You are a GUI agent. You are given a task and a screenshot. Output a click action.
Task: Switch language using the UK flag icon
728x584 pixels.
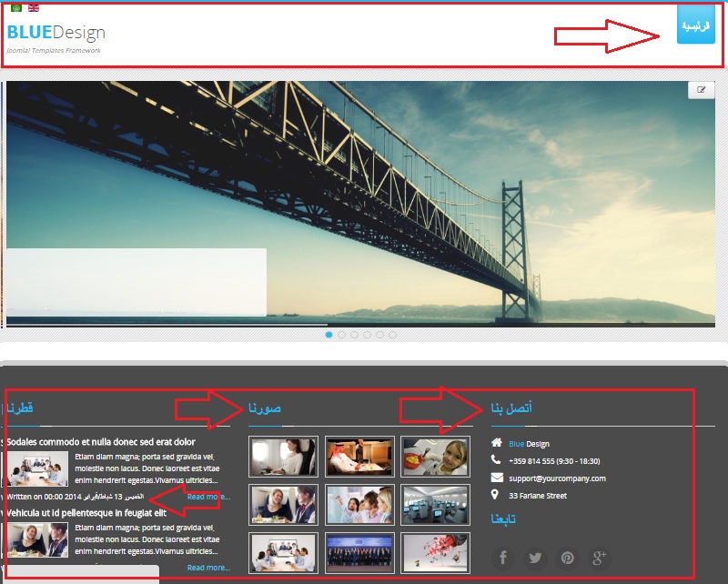click(x=34, y=6)
